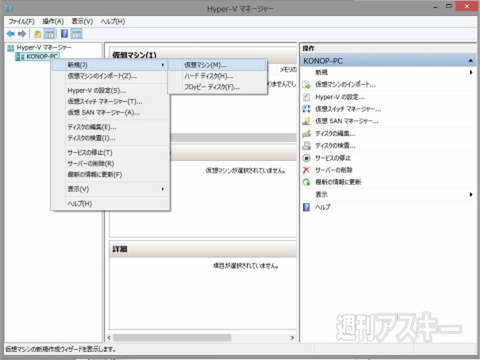Click サーバーの削除 link in Actions pane

click(x=334, y=170)
